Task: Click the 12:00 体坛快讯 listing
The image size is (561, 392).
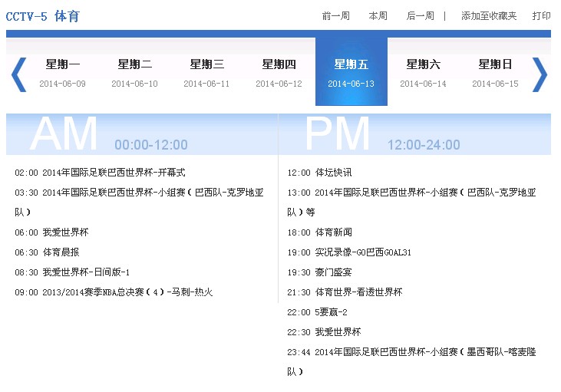Action: (319, 173)
